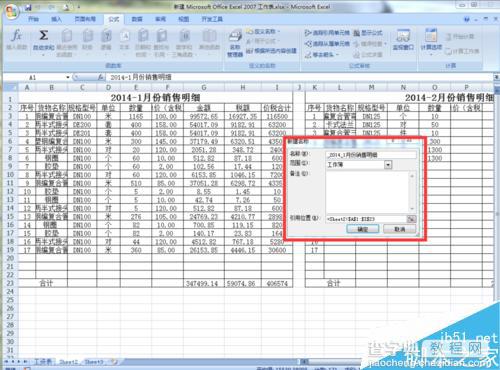This screenshot has height=370, width=500.
Task: Click the collapse-dialog icon in Refers To field
Action: coord(412,219)
